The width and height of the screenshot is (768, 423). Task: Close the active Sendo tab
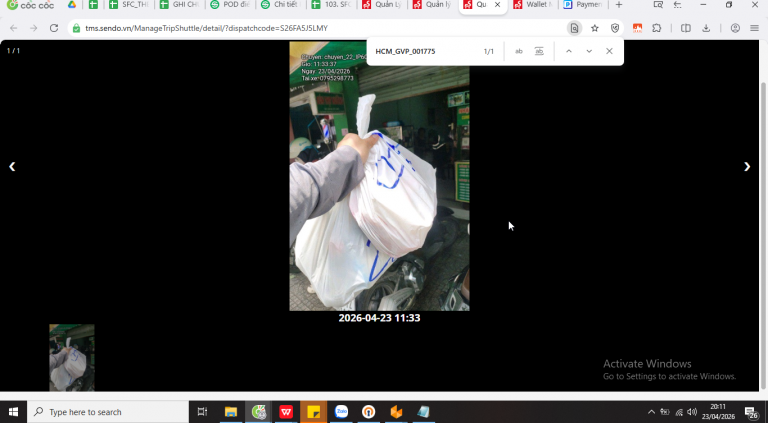pos(498,5)
